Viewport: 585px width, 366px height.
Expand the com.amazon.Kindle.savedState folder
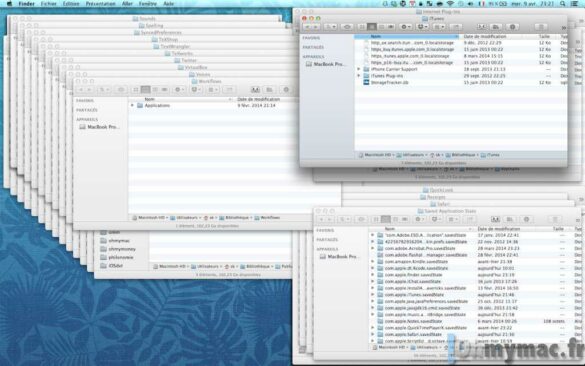[372, 262]
